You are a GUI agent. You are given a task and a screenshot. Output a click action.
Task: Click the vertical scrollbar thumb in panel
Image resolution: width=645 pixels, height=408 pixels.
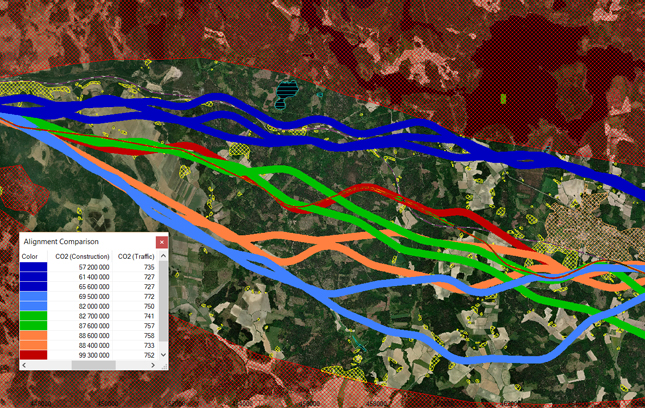(x=163, y=301)
